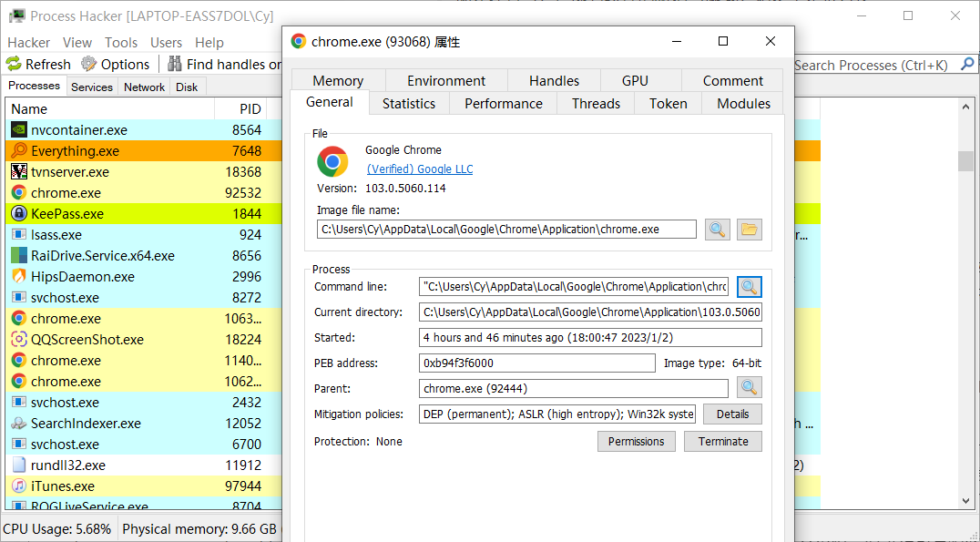980x542 pixels.
Task: Inspect parent process using magnifier icon
Action: pos(749,388)
